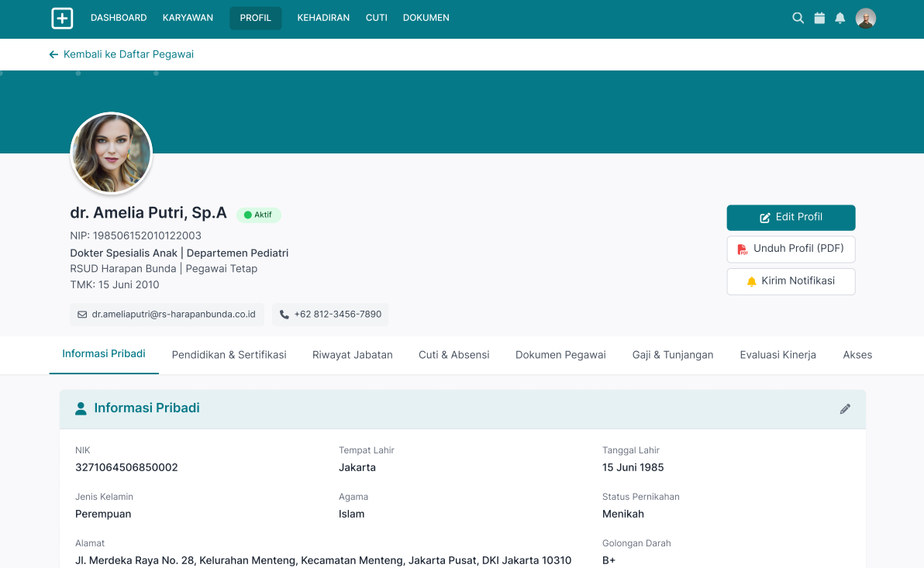Screen dimensions: 924x568
Task: Click the Kirim Notifikasi button
Action: (791, 281)
